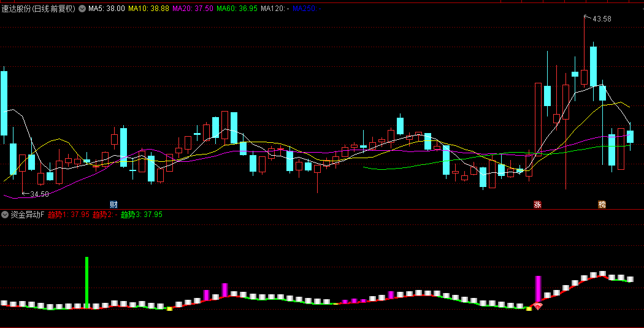Open the dropdown beside 资金异动F indicator
644x328 pixels.
5,214
